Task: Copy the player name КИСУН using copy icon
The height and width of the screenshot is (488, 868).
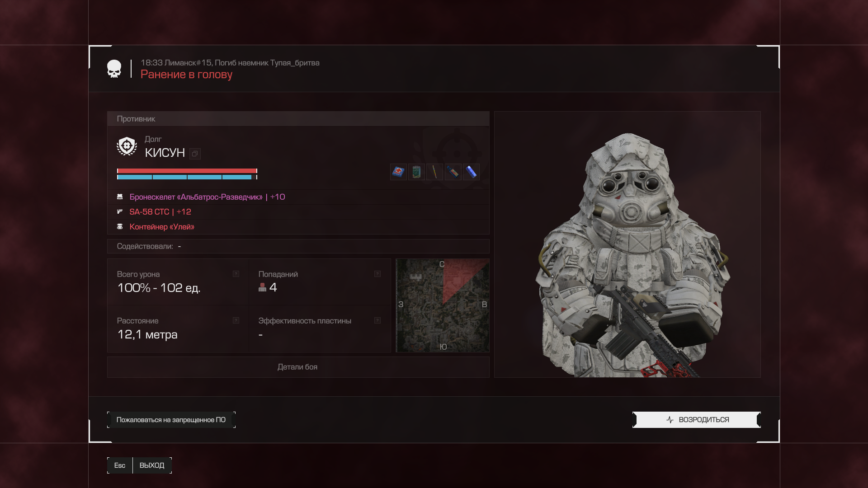Action: [195, 154]
